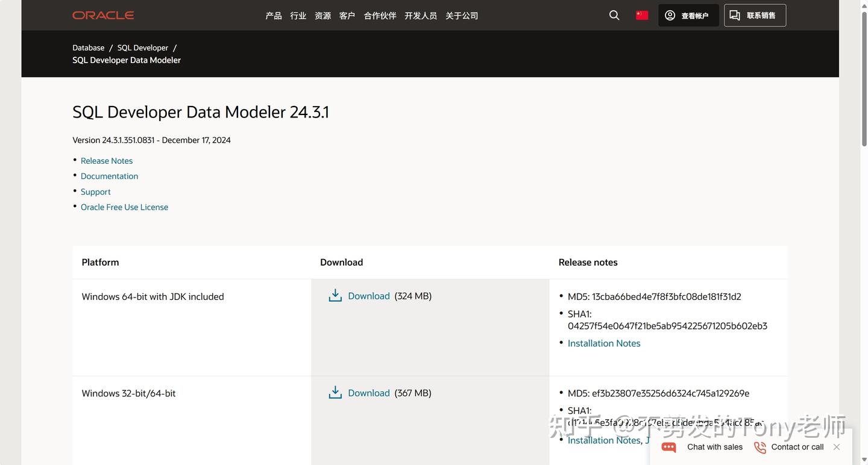
Task: Open the search magnifier icon
Action: coord(614,15)
